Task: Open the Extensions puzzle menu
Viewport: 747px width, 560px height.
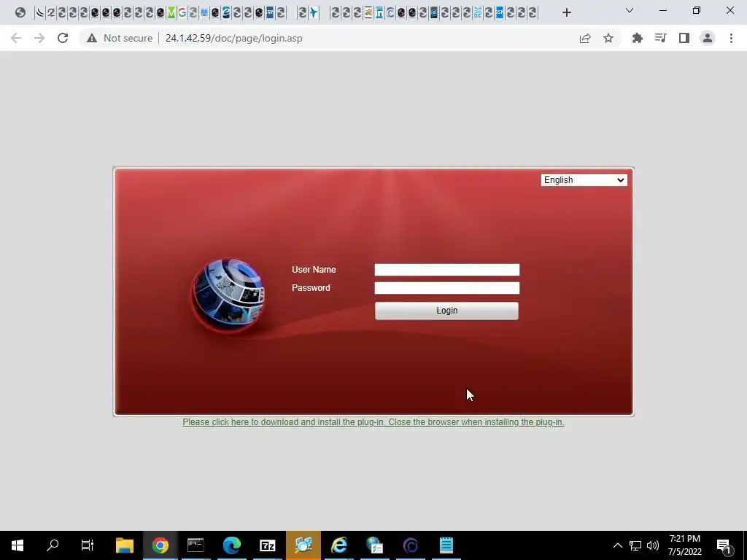Action: [637, 38]
